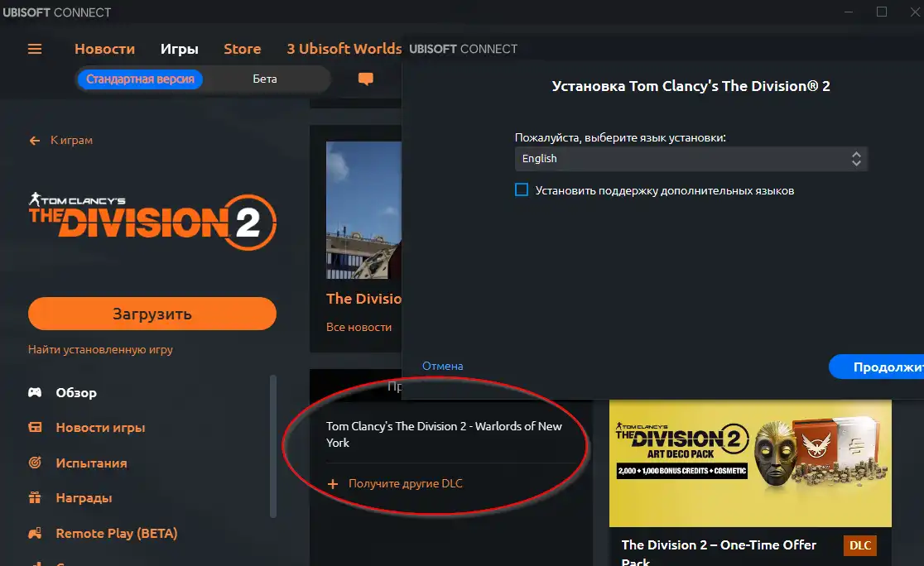The image size is (924, 566).
Task: Click the target icon next to Испытания
Action: [36, 463]
